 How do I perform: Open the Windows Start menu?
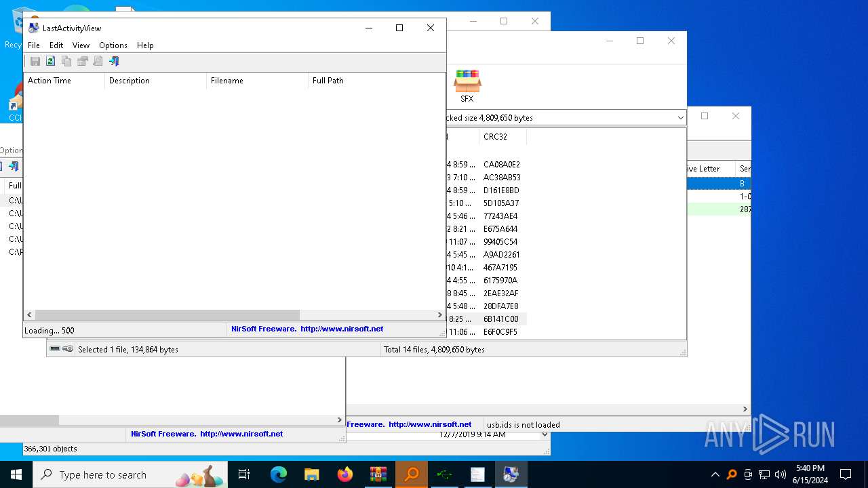[x=16, y=474]
